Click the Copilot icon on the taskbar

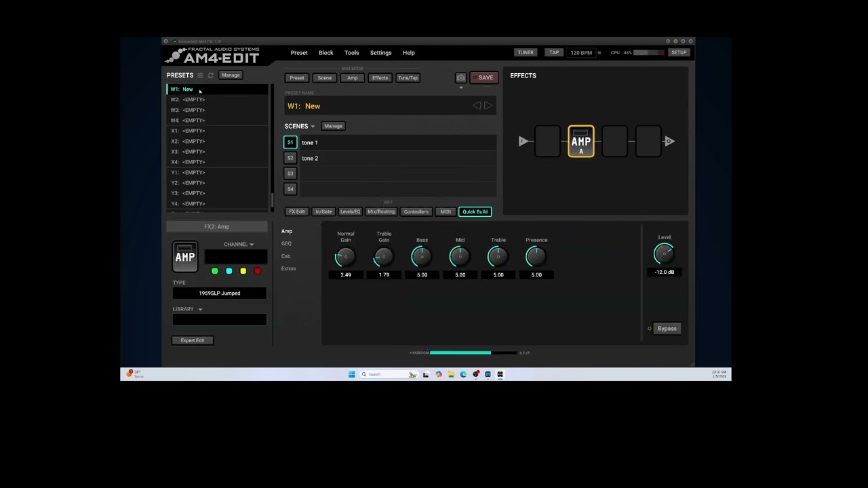click(x=439, y=374)
